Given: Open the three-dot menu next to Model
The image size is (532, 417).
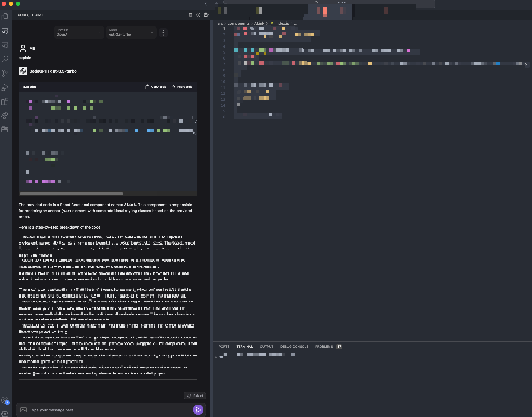Looking at the screenshot, I should pyautogui.click(x=163, y=32).
